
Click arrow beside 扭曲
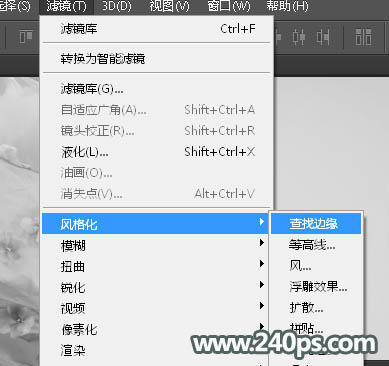(x=262, y=264)
